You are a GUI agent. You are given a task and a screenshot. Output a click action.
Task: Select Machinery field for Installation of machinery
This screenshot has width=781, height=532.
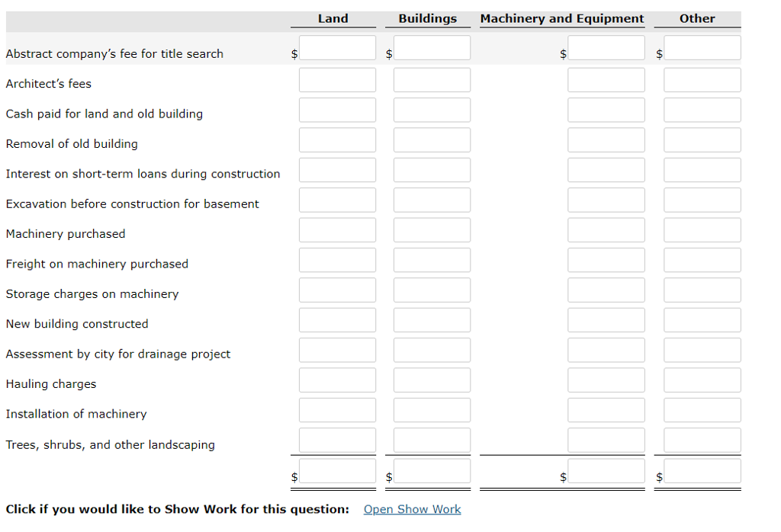(x=606, y=409)
